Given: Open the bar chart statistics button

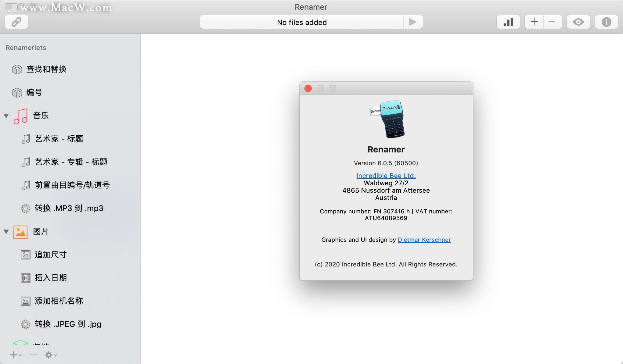Looking at the screenshot, I should 508,22.
